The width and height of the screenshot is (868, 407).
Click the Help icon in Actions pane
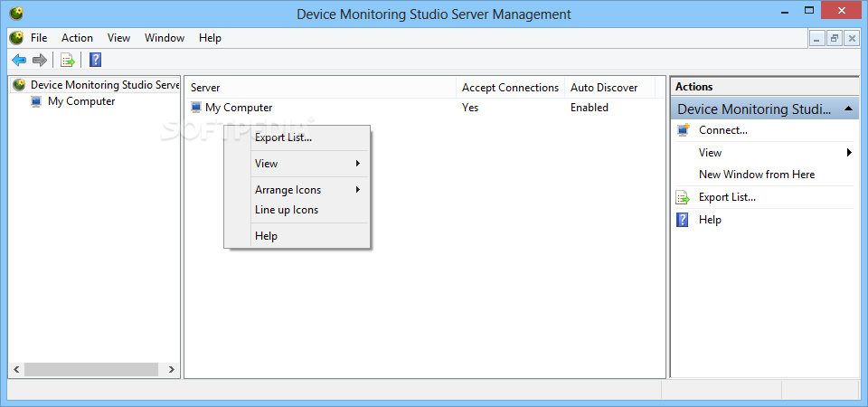click(684, 220)
